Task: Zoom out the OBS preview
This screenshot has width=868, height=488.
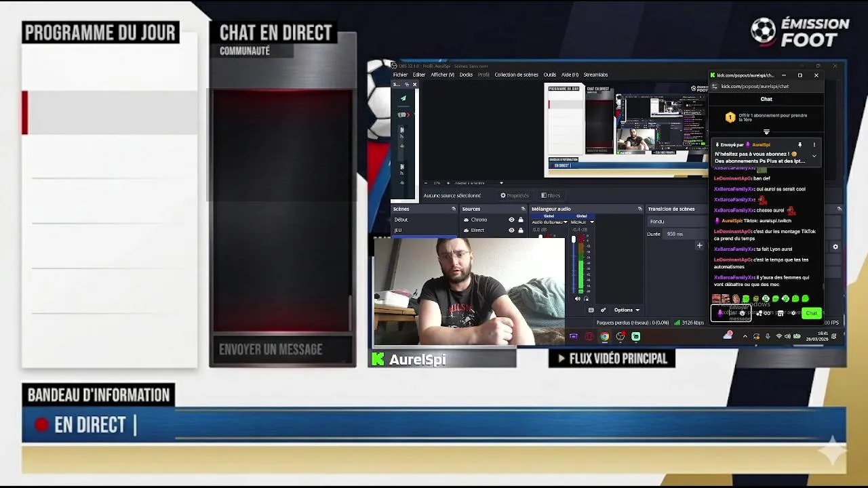Action: click(426, 183)
